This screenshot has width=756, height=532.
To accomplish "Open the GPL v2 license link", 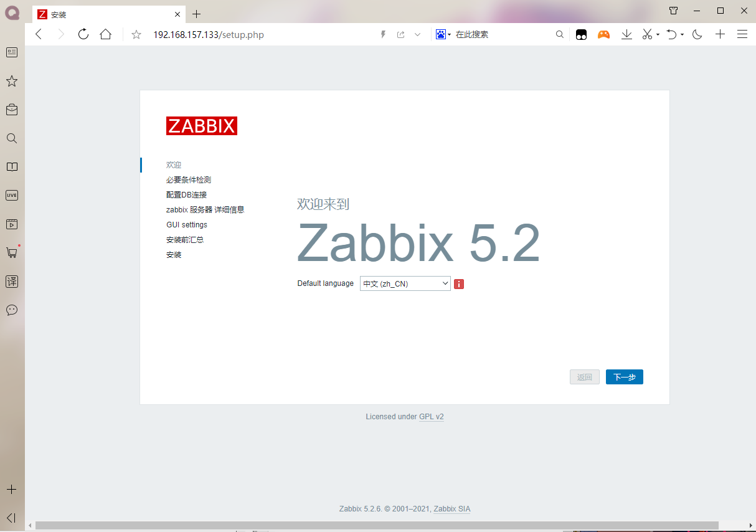I will [432, 417].
